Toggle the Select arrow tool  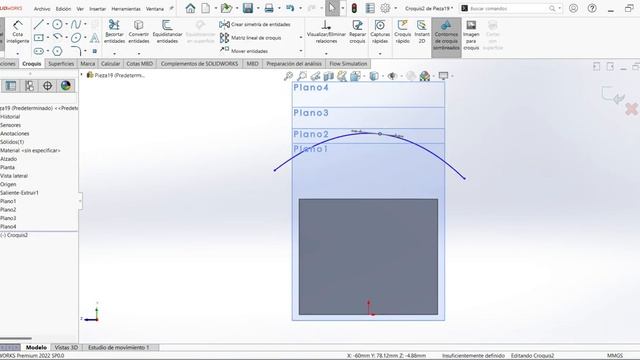point(332,8)
